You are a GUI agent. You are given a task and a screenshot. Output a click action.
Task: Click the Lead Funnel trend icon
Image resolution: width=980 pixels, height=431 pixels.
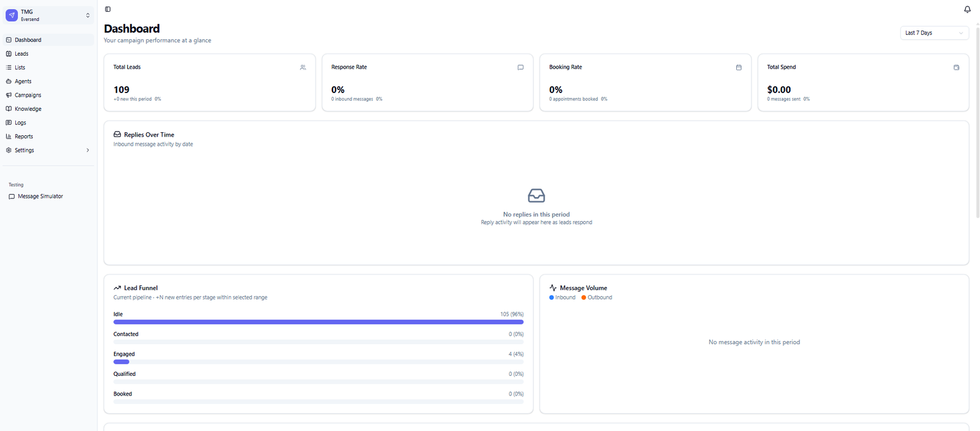pos(117,288)
